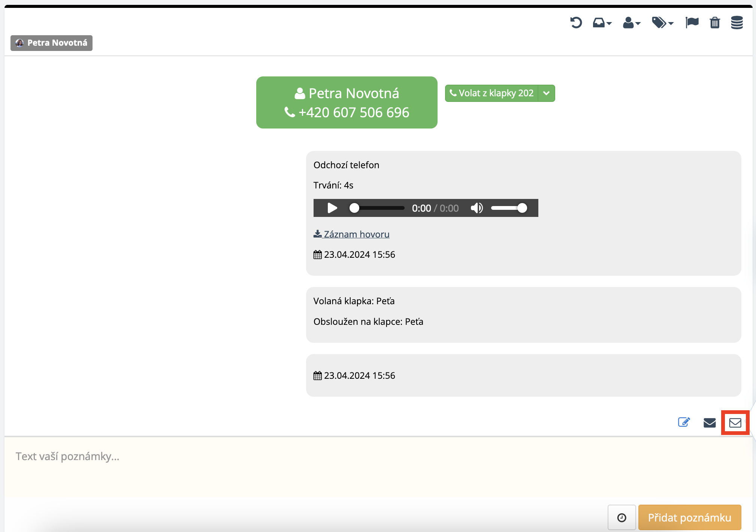Adjust the audio volume slider
Viewport: 756px width, 532px height.
[509, 208]
